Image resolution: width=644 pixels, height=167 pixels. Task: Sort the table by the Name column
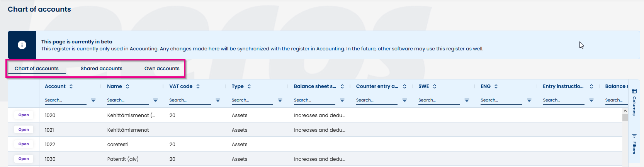(127, 86)
